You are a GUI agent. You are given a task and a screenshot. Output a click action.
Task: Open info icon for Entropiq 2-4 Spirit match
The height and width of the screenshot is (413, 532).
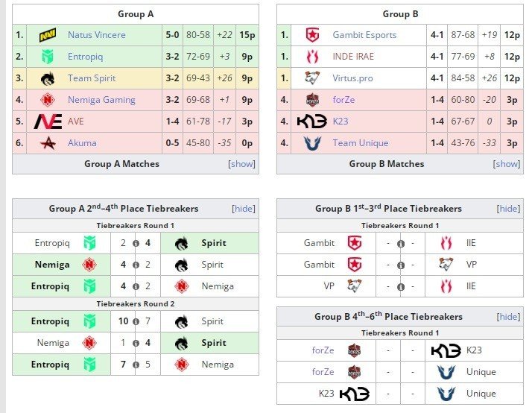136,243
